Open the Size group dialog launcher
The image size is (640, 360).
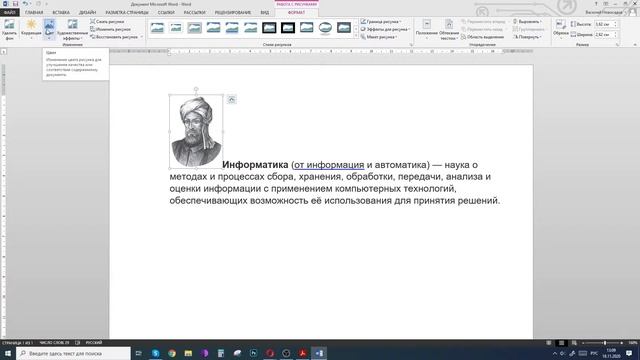(617, 44)
